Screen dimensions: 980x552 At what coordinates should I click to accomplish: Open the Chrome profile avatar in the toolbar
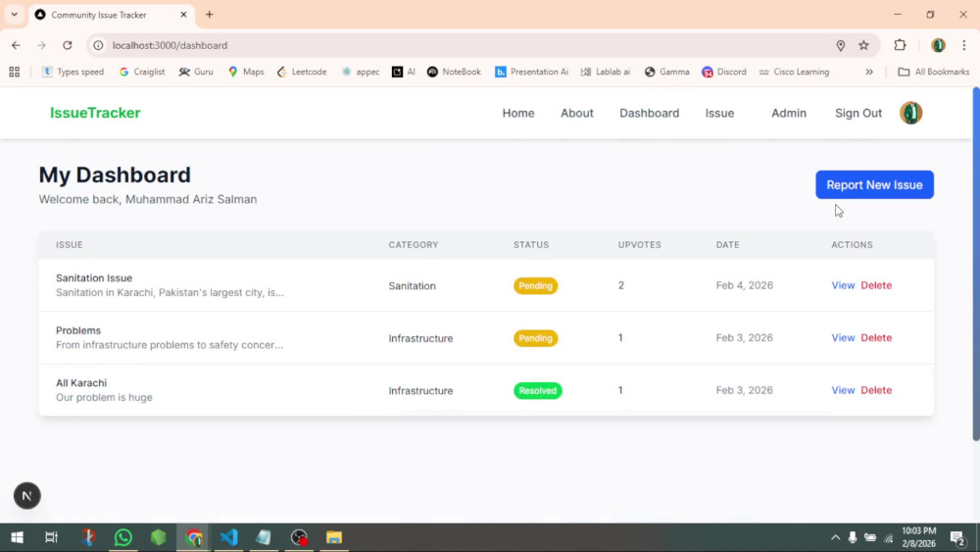938,45
